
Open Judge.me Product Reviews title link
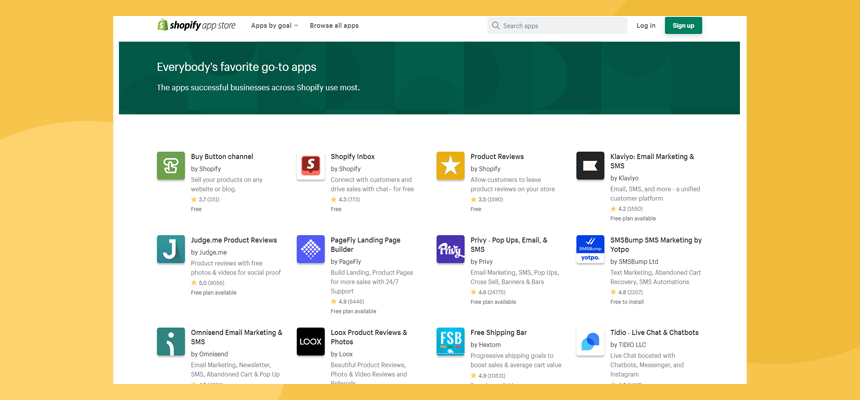pyautogui.click(x=234, y=240)
